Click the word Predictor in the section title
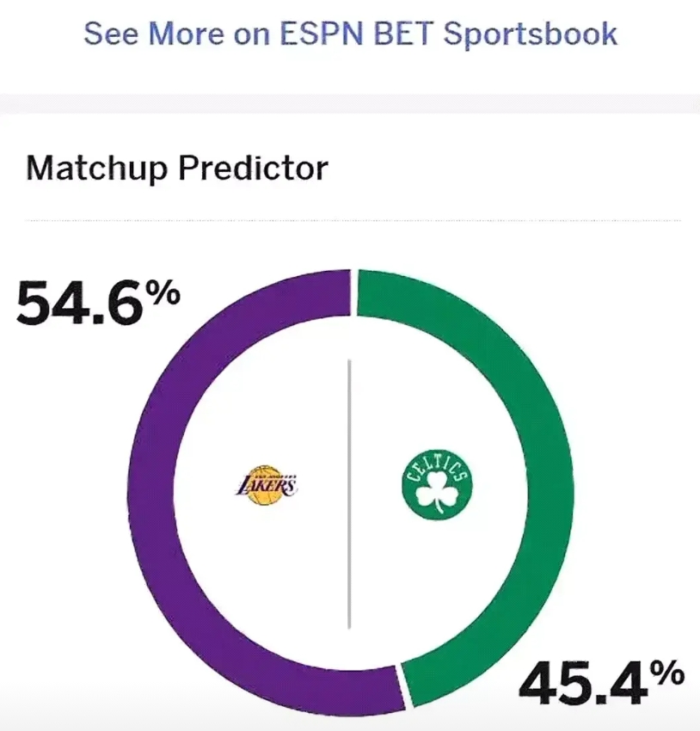Screen dimensions: 700x731 [x=254, y=168]
